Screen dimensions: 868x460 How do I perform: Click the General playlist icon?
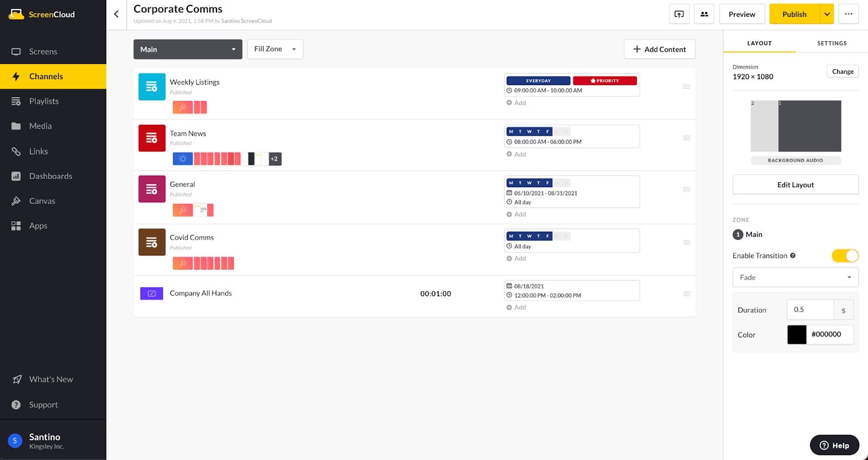pos(152,189)
